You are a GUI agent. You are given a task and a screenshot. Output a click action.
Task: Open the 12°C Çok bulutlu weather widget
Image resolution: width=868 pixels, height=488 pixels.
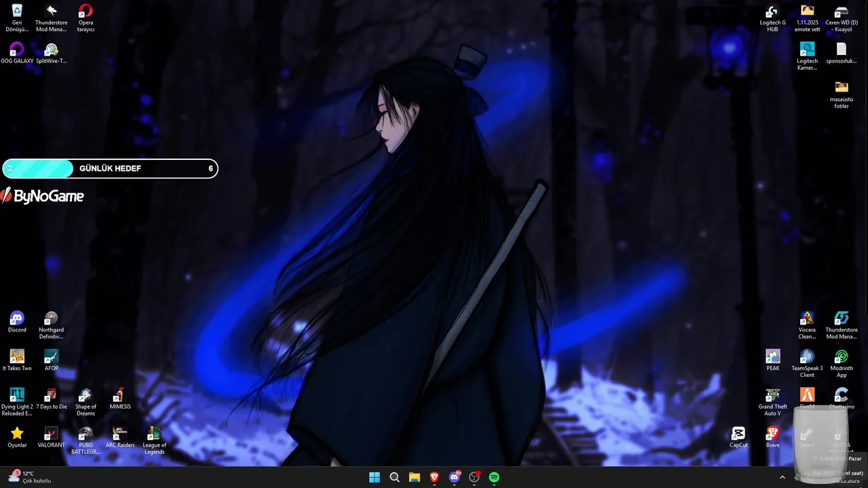click(29, 477)
